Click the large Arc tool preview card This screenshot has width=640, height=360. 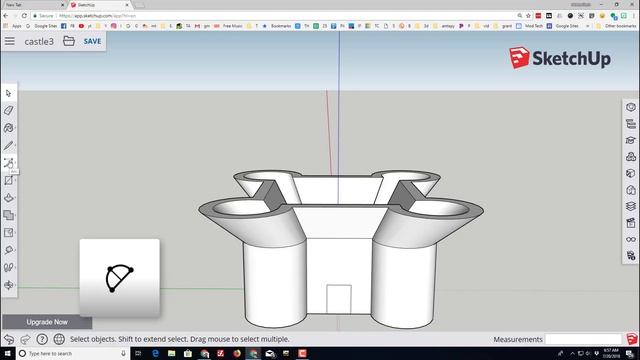click(120, 278)
